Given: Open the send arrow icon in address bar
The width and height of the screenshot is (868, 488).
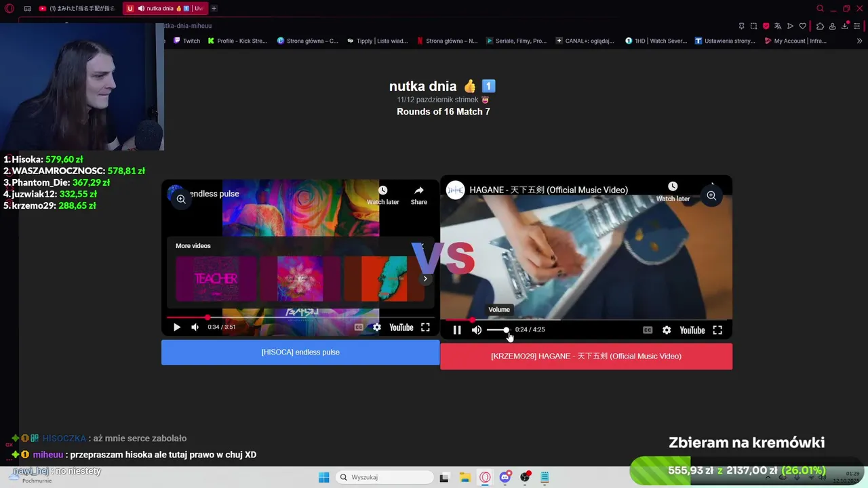Looking at the screenshot, I should point(790,26).
